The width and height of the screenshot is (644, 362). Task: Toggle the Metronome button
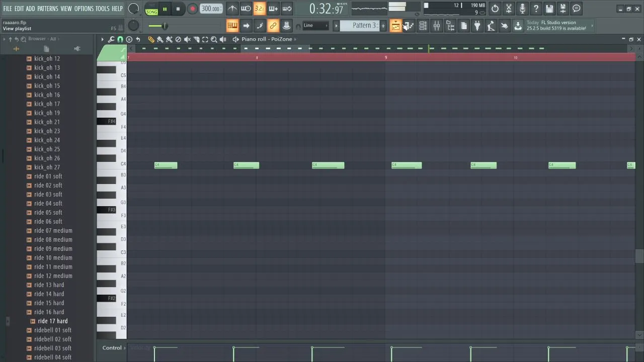pyautogui.click(x=232, y=9)
